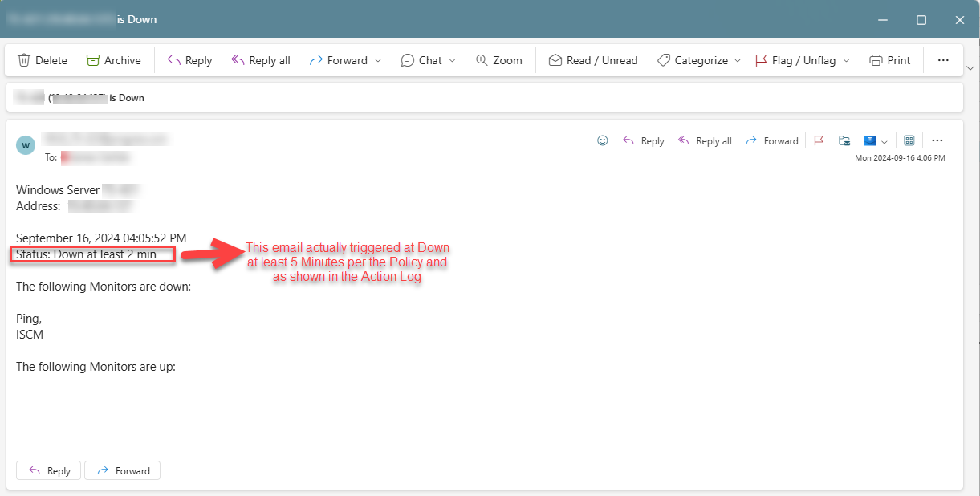
Task: Reply using the message header button
Action: point(644,140)
